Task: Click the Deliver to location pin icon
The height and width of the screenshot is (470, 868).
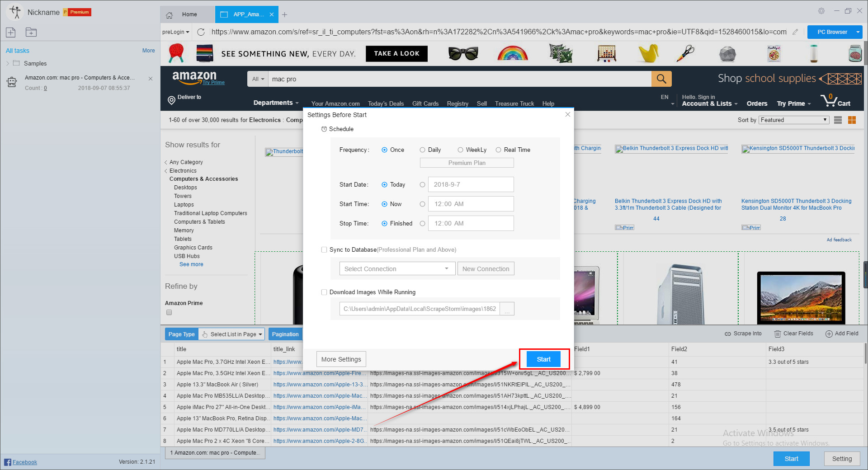Action: click(171, 100)
